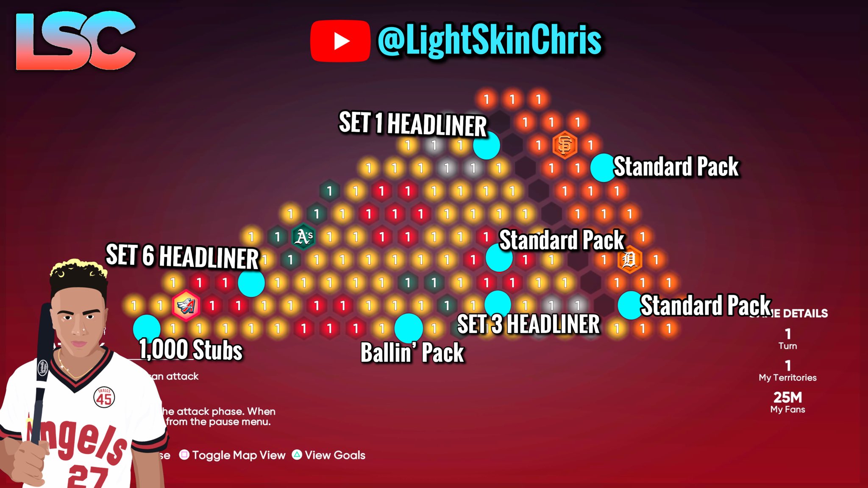The width and height of the screenshot is (868, 488).
Task: Expand the SET 3 HEADLINER reward section
Action: (496, 304)
